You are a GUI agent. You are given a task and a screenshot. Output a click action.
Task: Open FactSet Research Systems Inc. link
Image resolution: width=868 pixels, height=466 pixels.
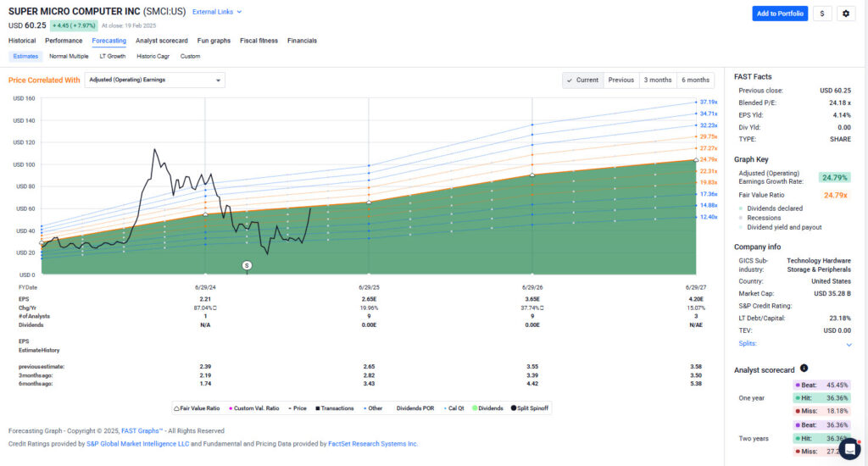pyautogui.click(x=373, y=444)
